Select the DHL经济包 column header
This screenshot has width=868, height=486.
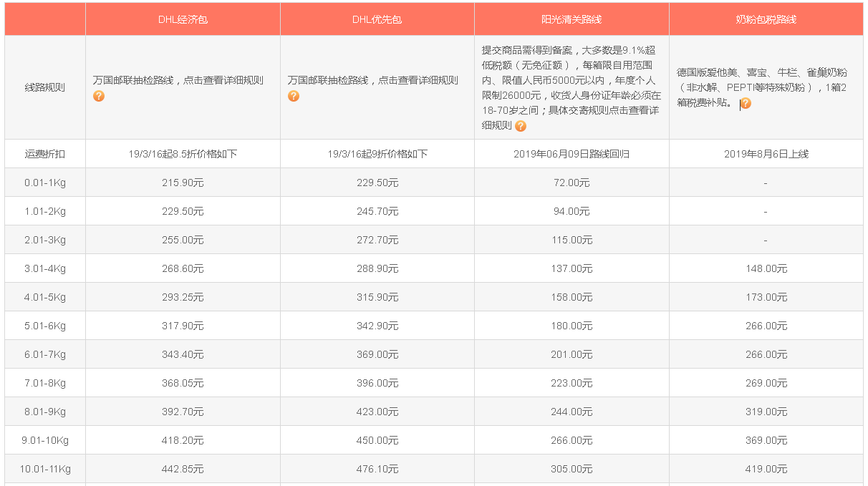(x=183, y=19)
